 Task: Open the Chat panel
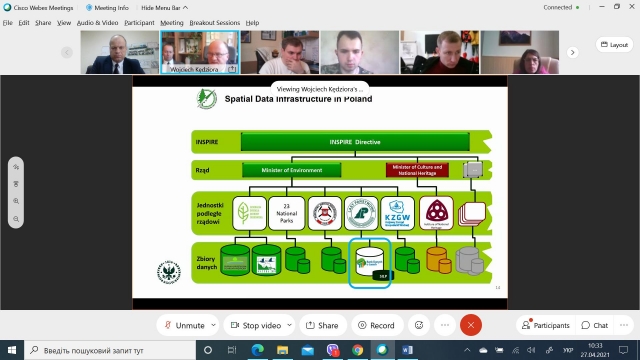595,325
